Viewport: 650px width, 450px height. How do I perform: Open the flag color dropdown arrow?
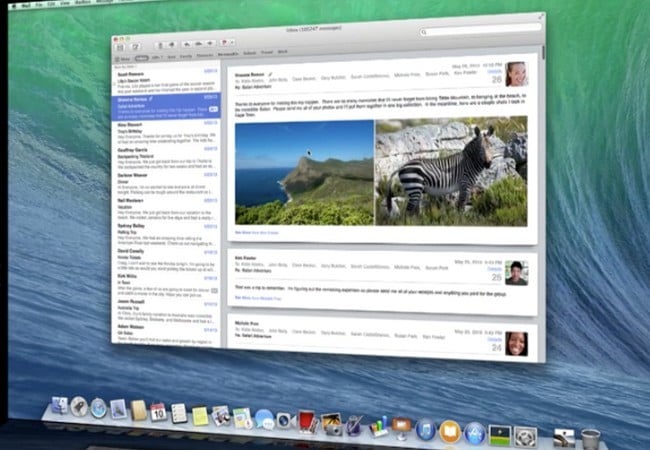[x=232, y=42]
